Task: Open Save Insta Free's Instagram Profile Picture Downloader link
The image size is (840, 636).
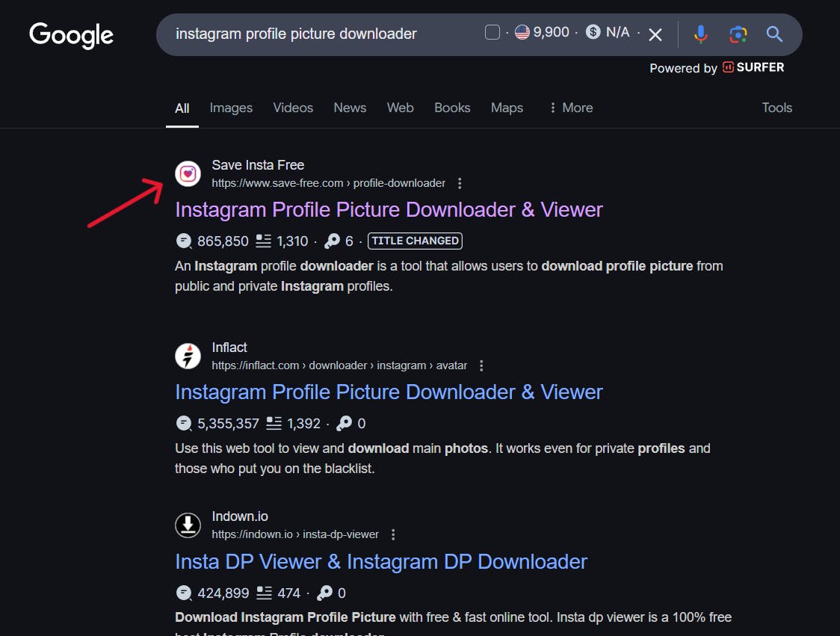Action: point(389,209)
